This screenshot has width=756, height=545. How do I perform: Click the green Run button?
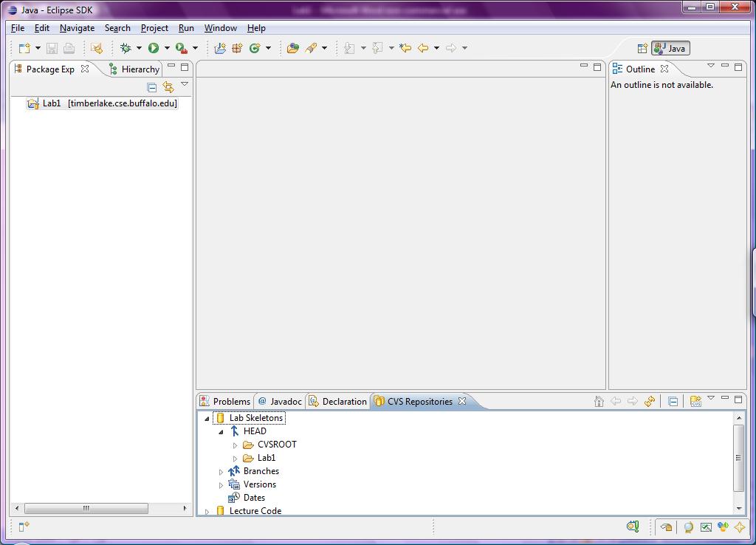point(154,48)
